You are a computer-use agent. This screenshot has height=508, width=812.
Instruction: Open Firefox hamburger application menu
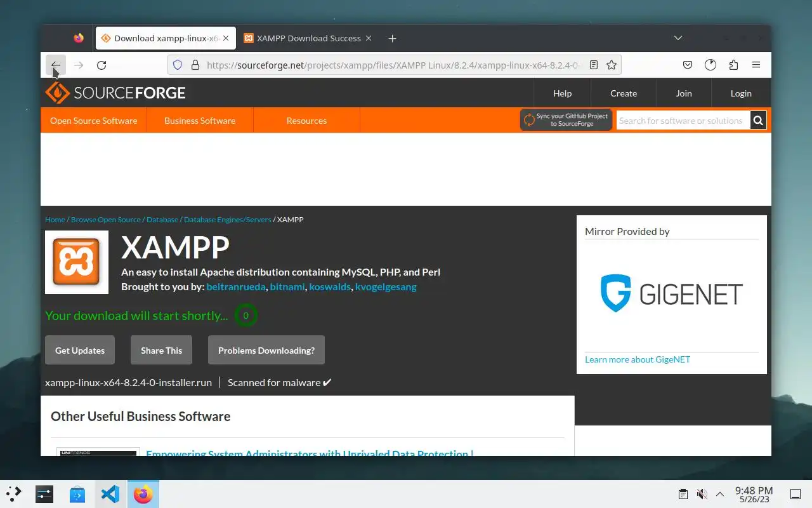click(756, 65)
